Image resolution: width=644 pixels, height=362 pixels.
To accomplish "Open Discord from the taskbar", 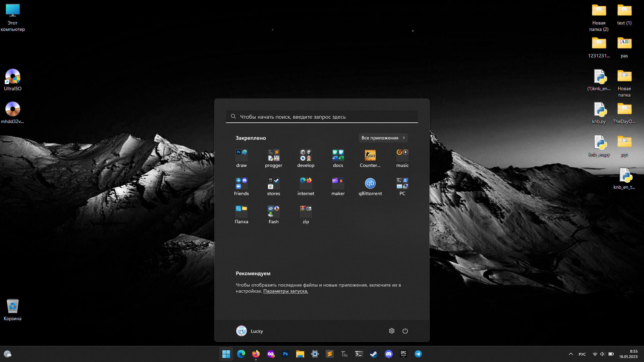I will click(x=388, y=354).
